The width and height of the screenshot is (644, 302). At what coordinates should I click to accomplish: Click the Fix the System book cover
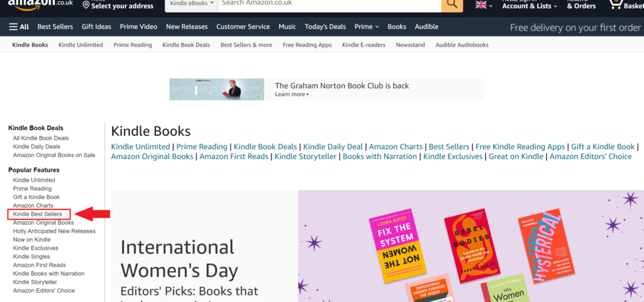[x=397, y=246]
